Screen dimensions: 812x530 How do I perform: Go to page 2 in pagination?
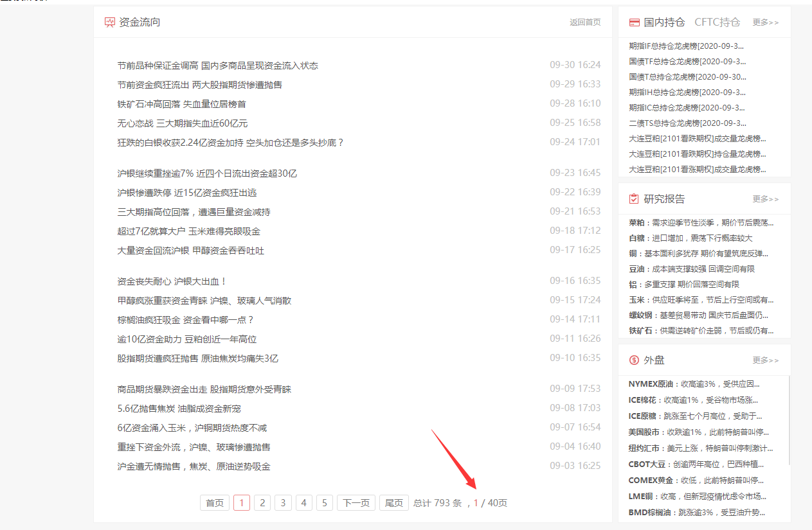tap(262, 503)
